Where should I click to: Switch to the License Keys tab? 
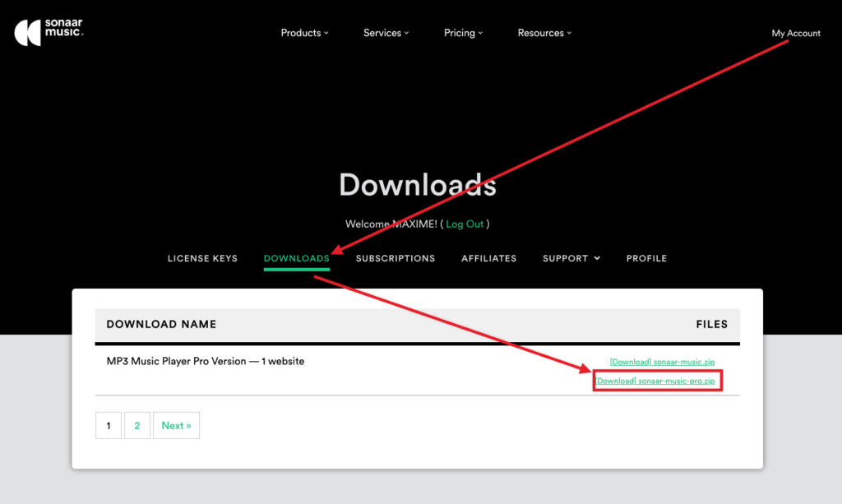(x=202, y=258)
